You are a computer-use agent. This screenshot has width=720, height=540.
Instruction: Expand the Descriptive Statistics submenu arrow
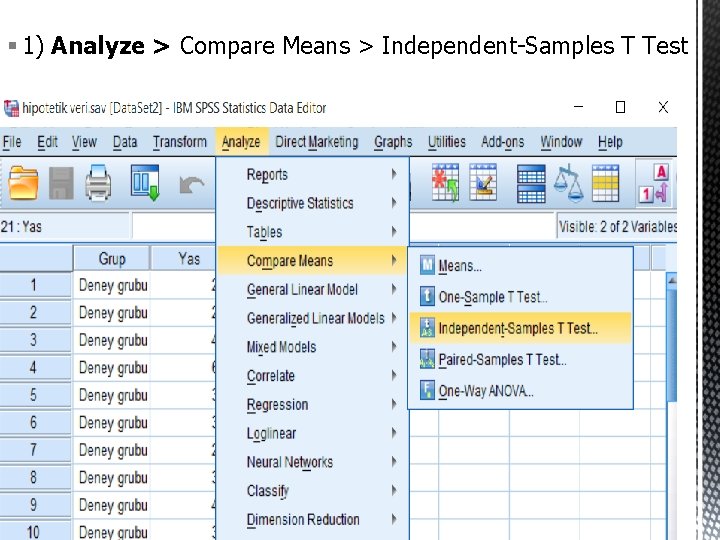(394, 202)
